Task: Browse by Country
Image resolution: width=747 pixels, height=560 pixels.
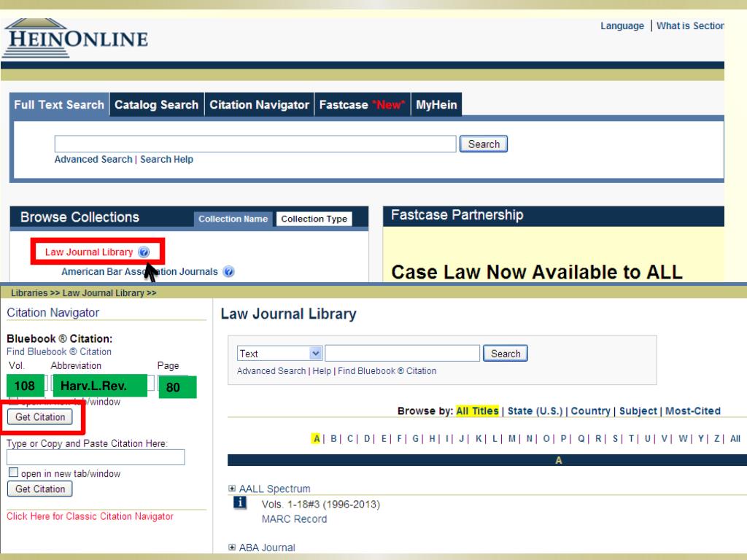Action: click(590, 411)
